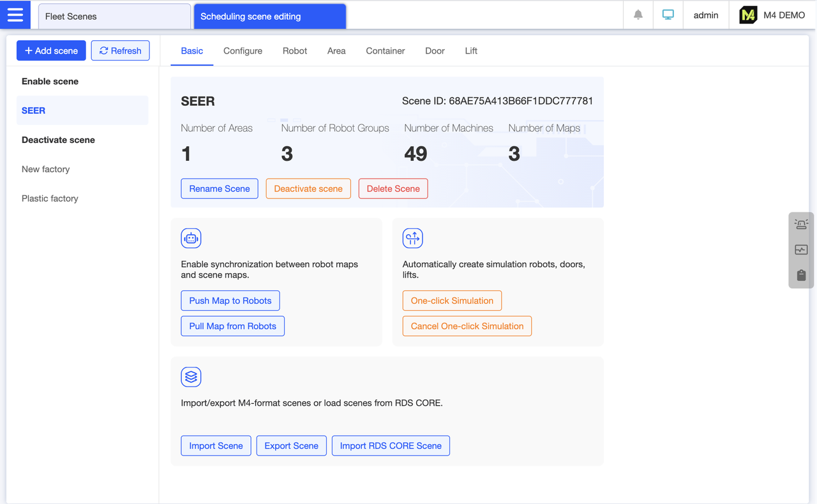Open the hamburger main menu
The height and width of the screenshot is (504, 817).
(x=15, y=15)
